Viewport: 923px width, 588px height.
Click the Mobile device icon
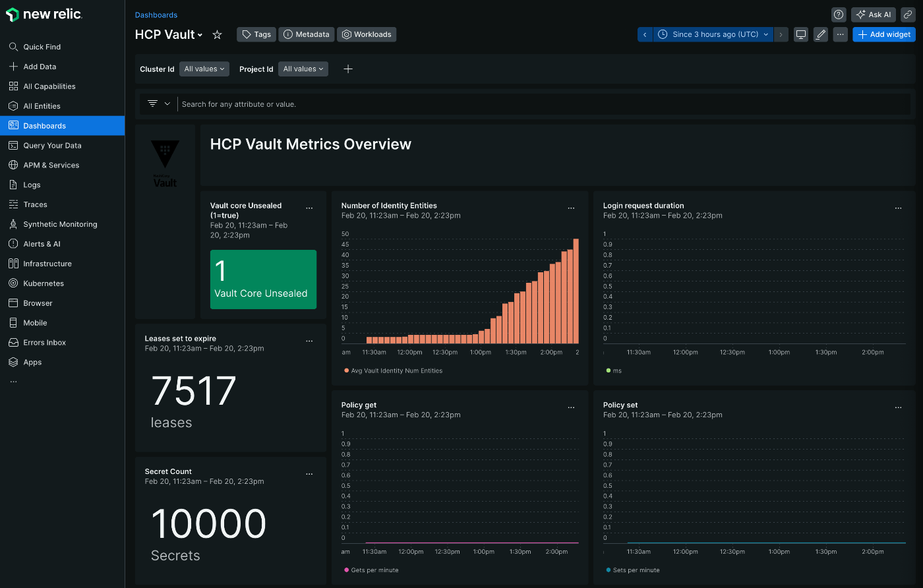(x=13, y=323)
